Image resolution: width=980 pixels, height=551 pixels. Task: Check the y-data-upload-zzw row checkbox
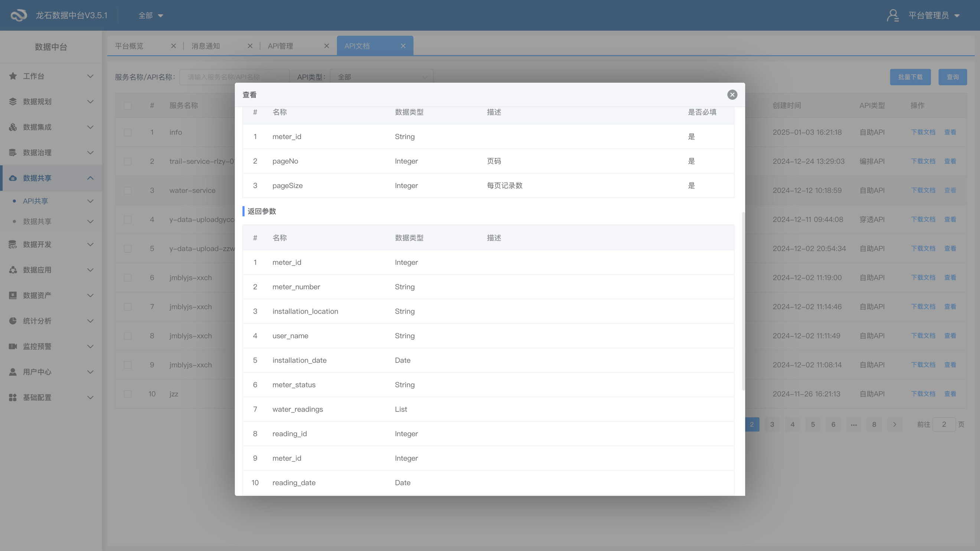[127, 249]
